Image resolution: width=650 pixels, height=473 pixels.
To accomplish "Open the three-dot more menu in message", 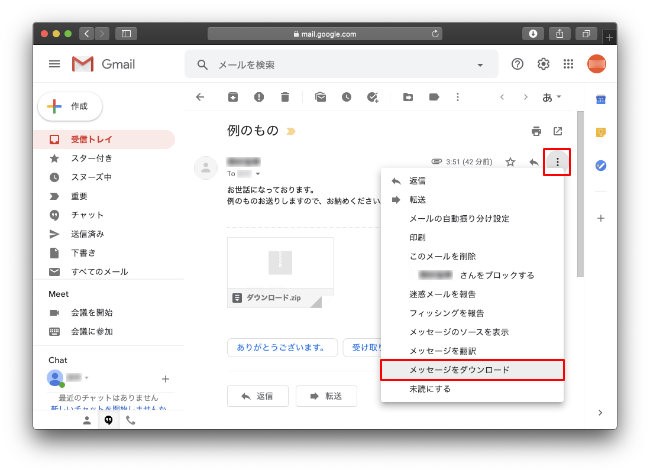I will point(557,161).
